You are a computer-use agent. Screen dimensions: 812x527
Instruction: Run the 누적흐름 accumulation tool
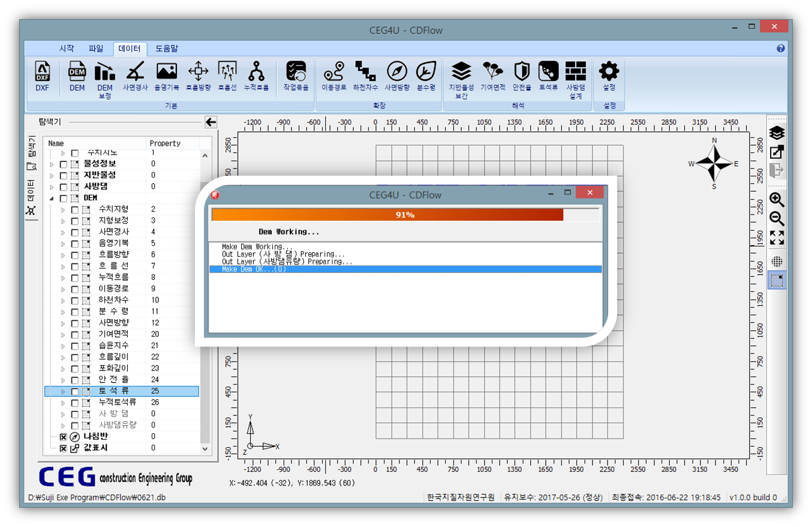[x=257, y=77]
